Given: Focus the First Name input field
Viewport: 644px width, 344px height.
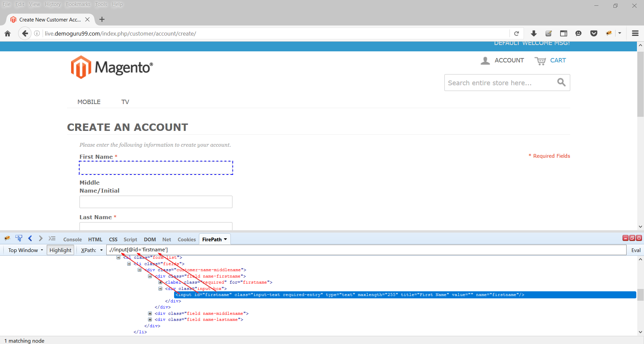Looking at the screenshot, I should point(156,168).
